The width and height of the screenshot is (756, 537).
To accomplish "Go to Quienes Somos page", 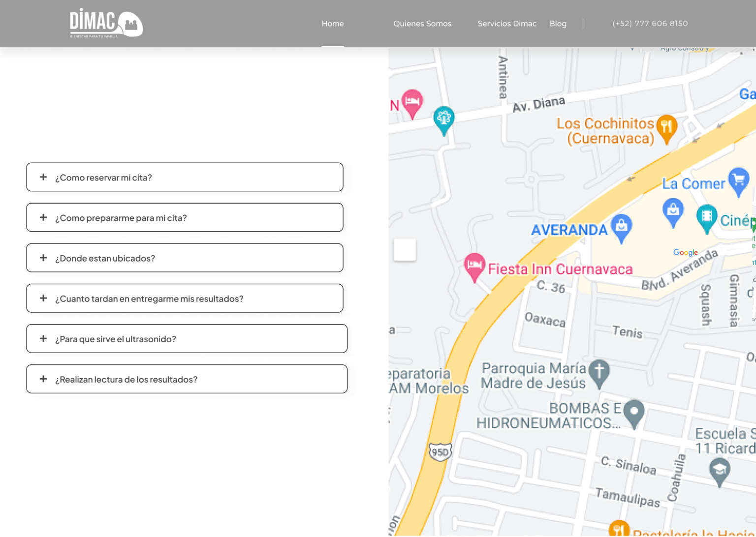I will coord(422,24).
